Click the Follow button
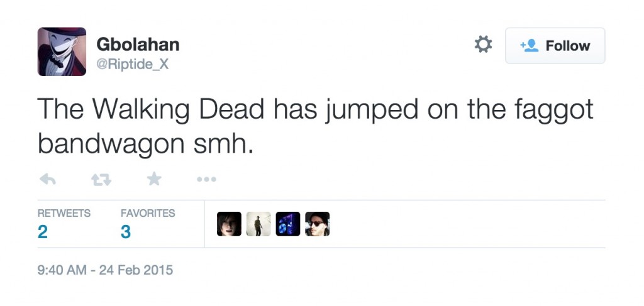Screen dimensions: 644x306 click(555, 46)
